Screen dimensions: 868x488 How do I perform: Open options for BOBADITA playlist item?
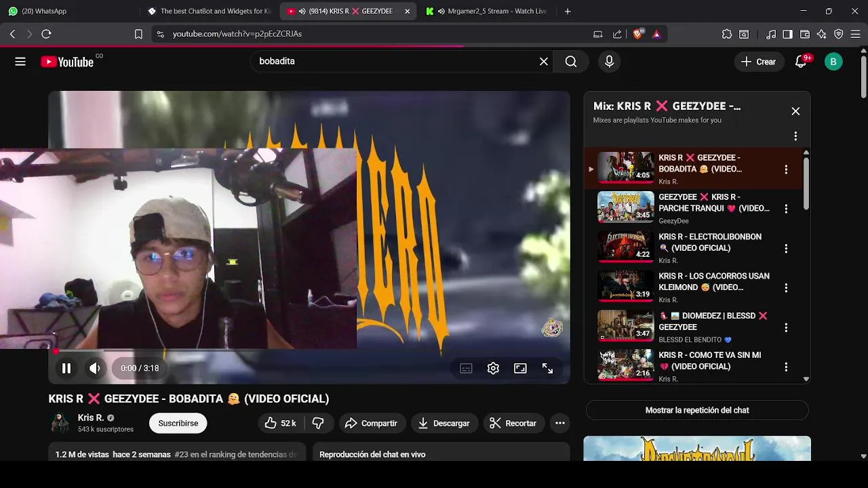point(786,169)
